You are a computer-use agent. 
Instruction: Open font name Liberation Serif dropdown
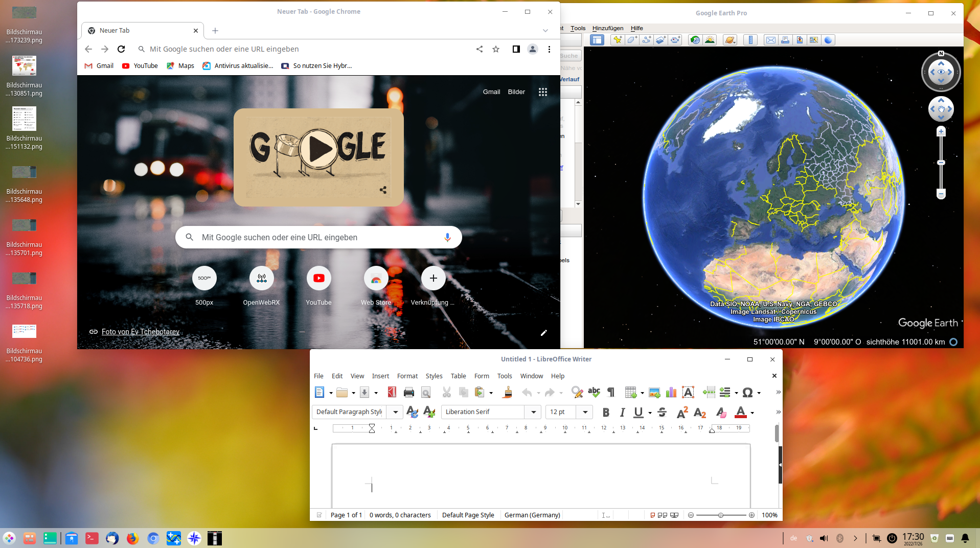click(533, 412)
